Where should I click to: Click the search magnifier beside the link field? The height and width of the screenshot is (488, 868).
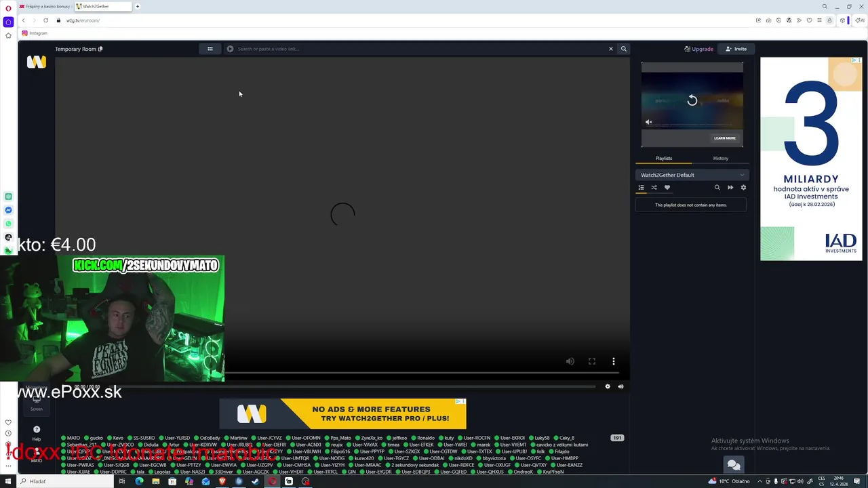[624, 49]
